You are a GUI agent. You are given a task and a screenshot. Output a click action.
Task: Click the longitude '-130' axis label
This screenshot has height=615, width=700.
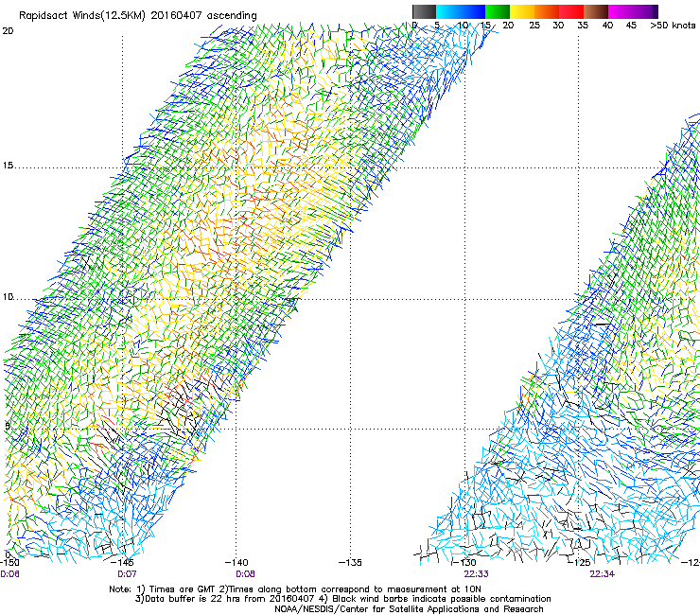pos(464,563)
